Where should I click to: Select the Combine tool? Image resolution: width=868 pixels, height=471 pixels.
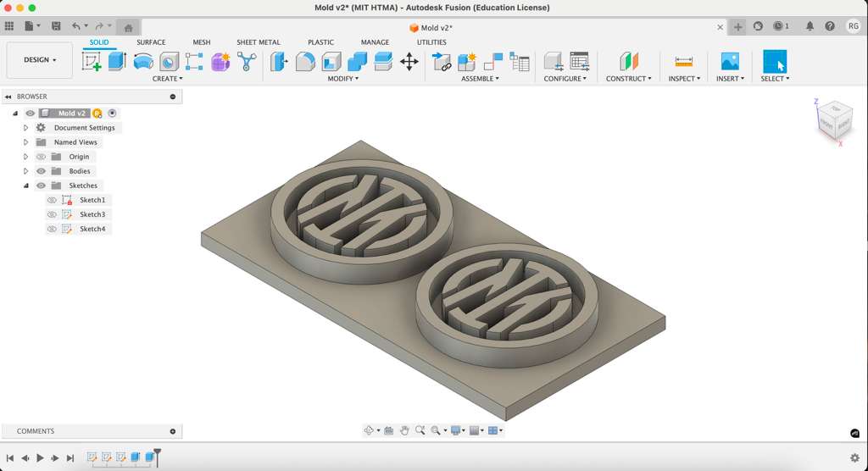coord(357,62)
